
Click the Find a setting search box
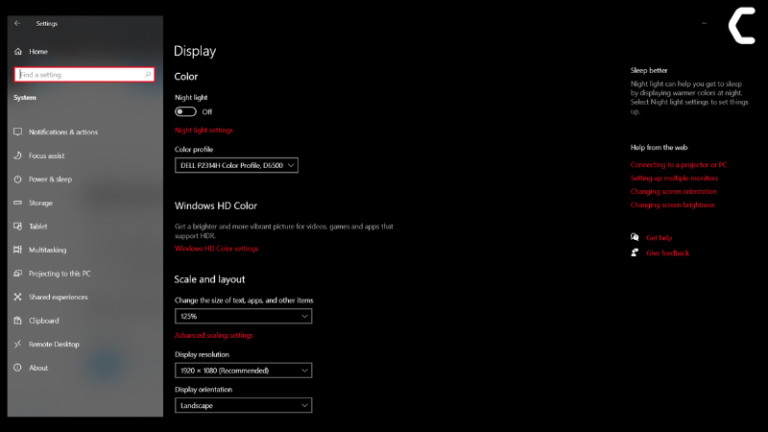[84, 74]
